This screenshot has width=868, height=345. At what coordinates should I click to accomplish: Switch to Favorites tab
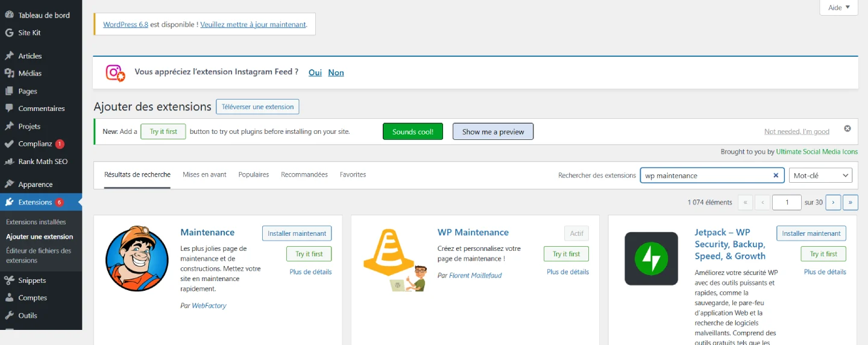353,175
